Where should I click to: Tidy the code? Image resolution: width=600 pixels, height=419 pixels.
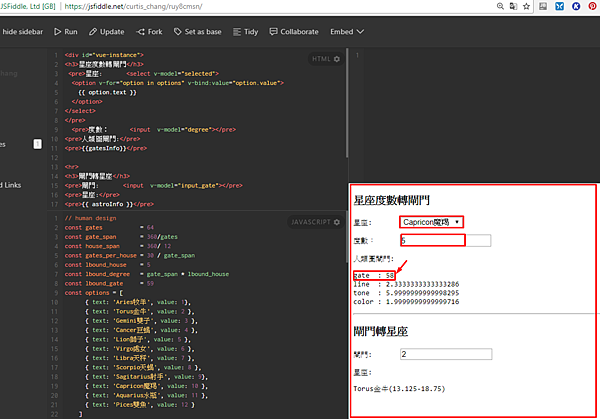point(246,32)
